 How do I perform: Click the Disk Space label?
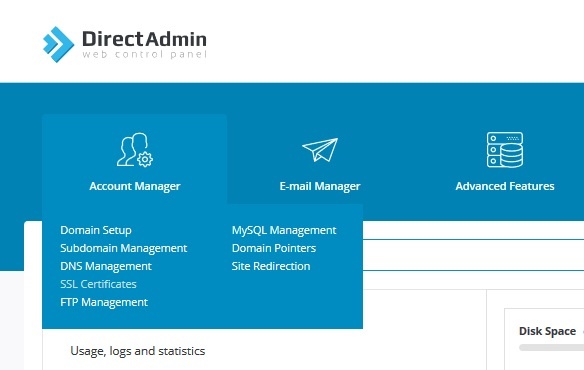click(547, 331)
